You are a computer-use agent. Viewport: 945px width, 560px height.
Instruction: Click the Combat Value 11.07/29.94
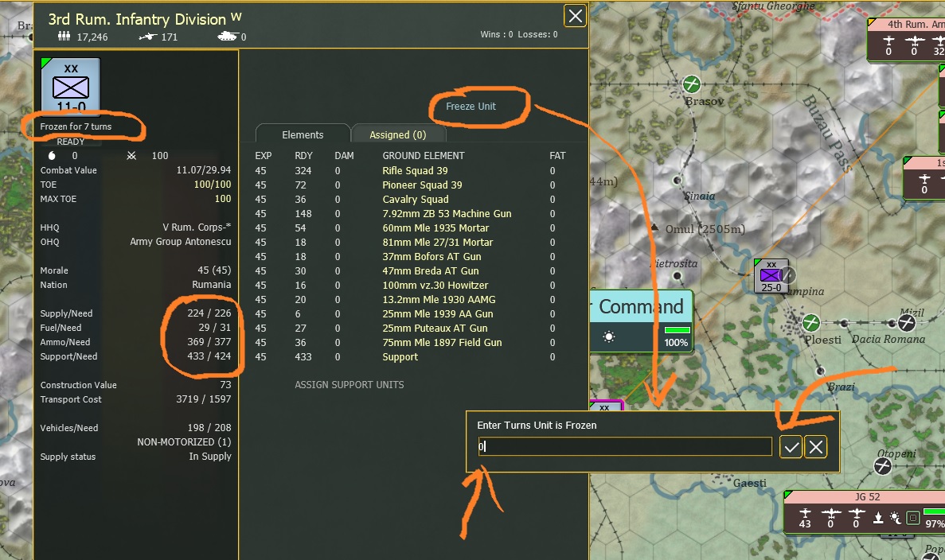click(x=204, y=170)
